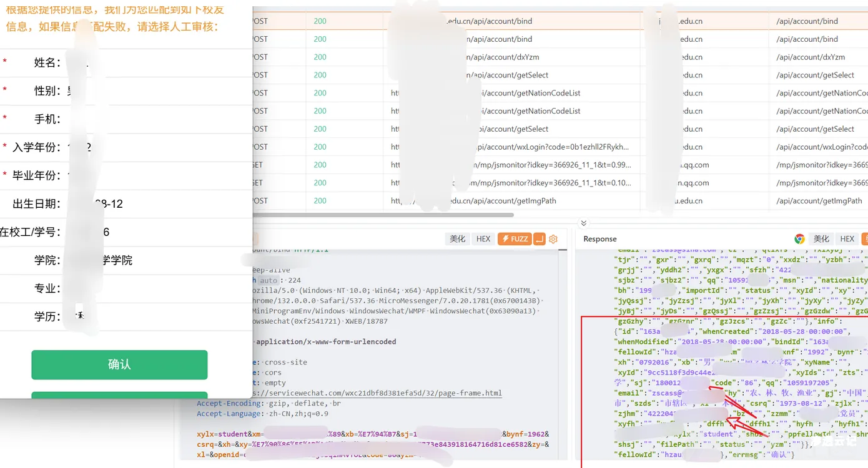The width and height of the screenshot is (868, 468).
Task: Select the wxLogin request row
Action: [500, 147]
